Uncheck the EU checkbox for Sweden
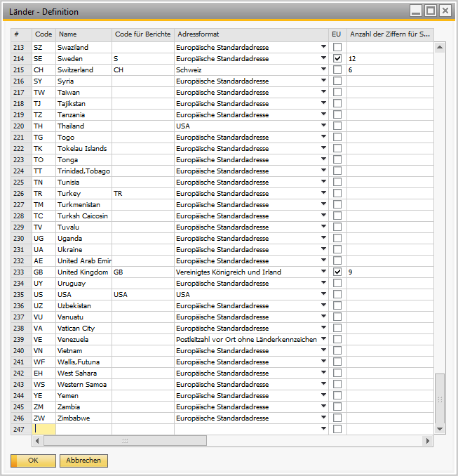 337,58
